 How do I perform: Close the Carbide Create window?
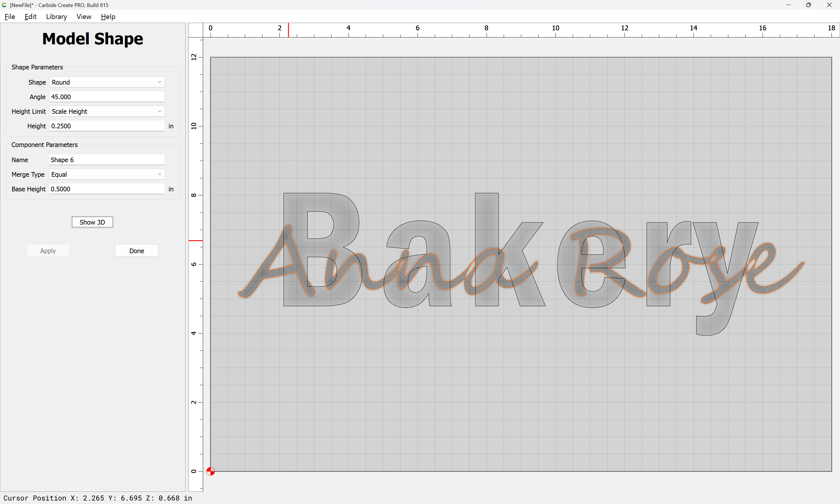829,5
